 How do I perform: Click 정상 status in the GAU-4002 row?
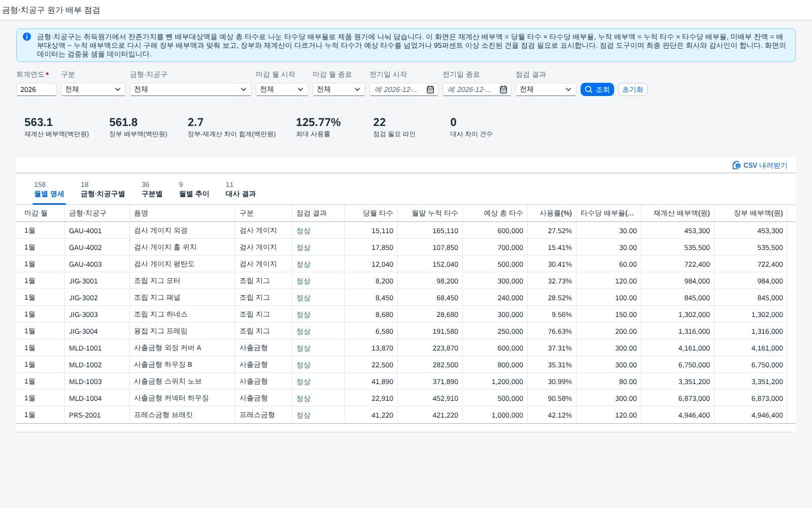point(303,247)
